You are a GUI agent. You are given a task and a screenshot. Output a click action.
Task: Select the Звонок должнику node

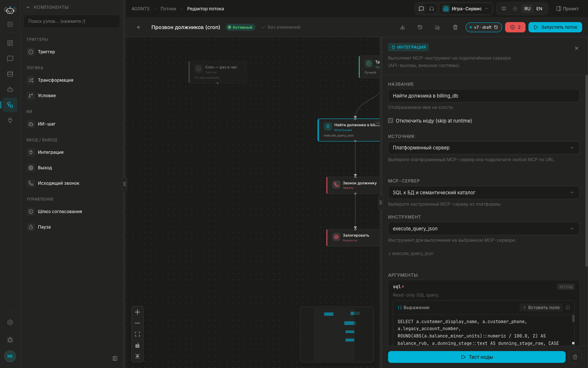pos(353,185)
